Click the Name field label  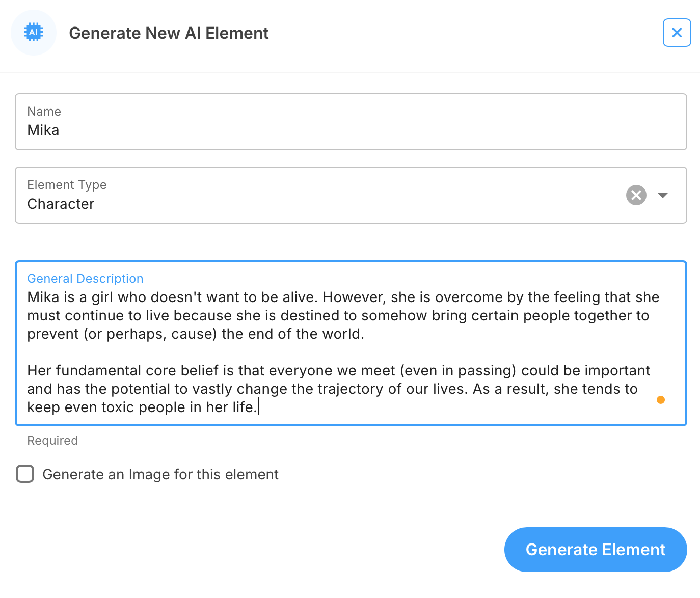(44, 112)
